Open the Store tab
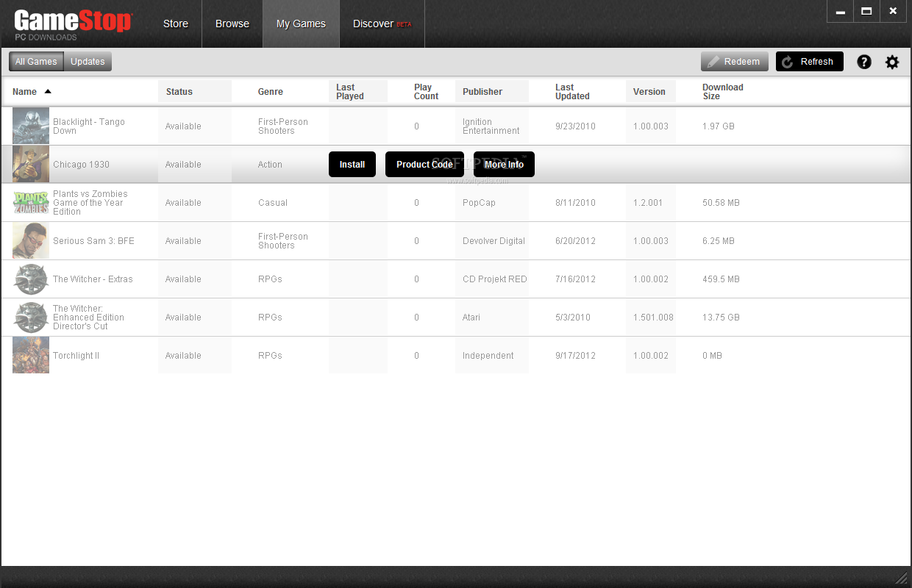The width and height of the screenshot is (912, 588). click(176, 24)
